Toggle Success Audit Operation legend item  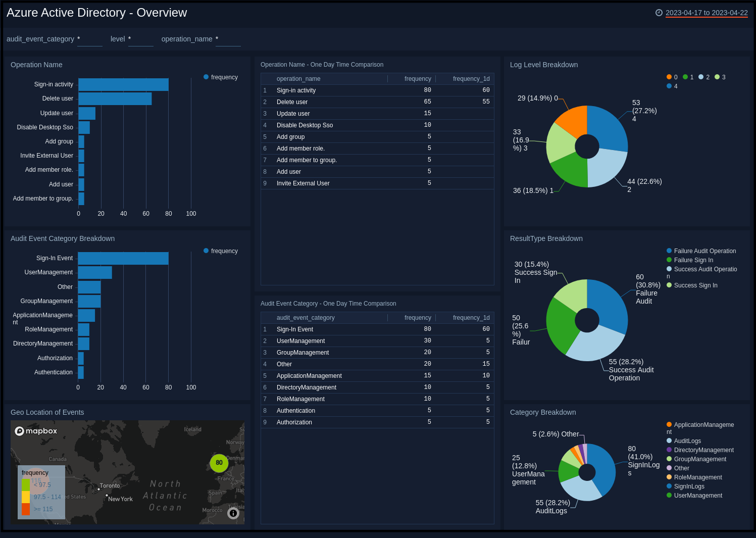click(x=702, y=272)
